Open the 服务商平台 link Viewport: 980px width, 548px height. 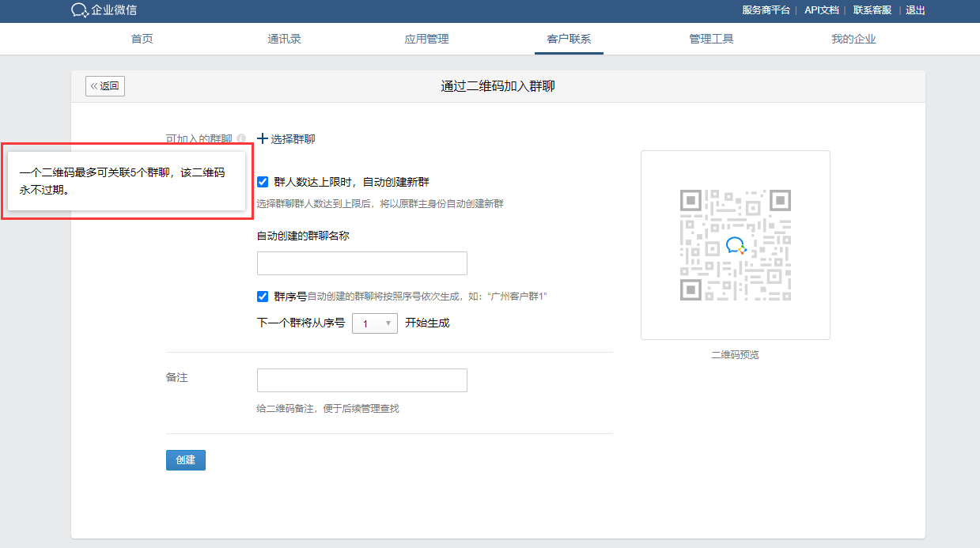point(766,10)
